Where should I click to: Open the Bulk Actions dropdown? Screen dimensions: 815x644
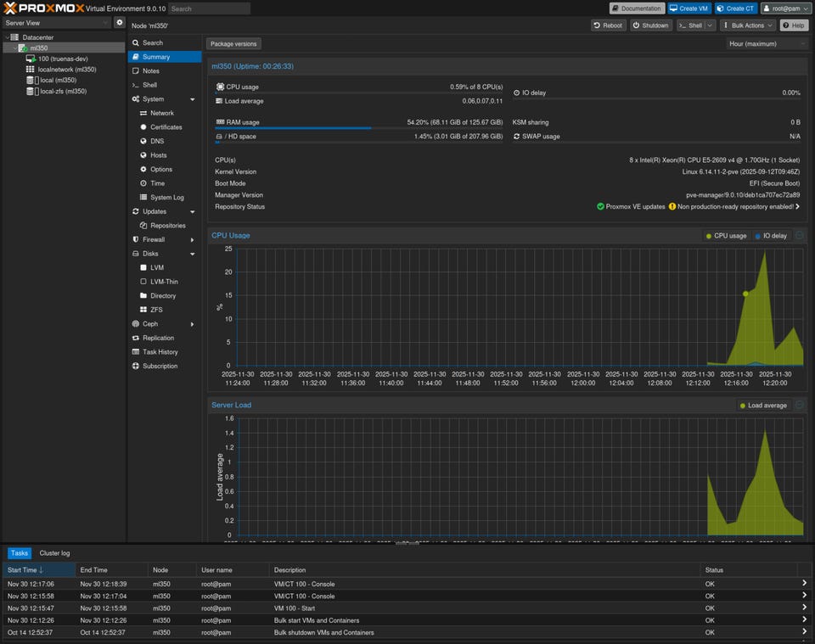(x=748, y=25)
